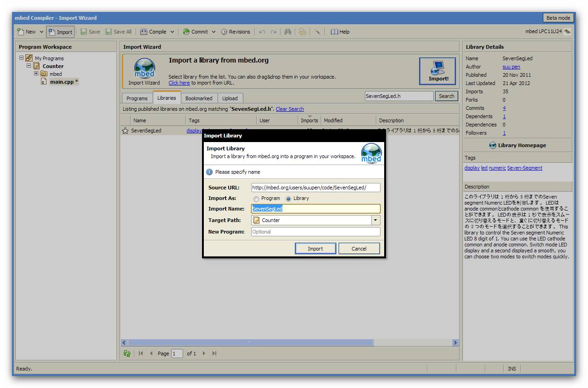Collapse the My Programs tree node
This screenshot has width=588, height=388.
pyautogui.click(x=21, y=58)
